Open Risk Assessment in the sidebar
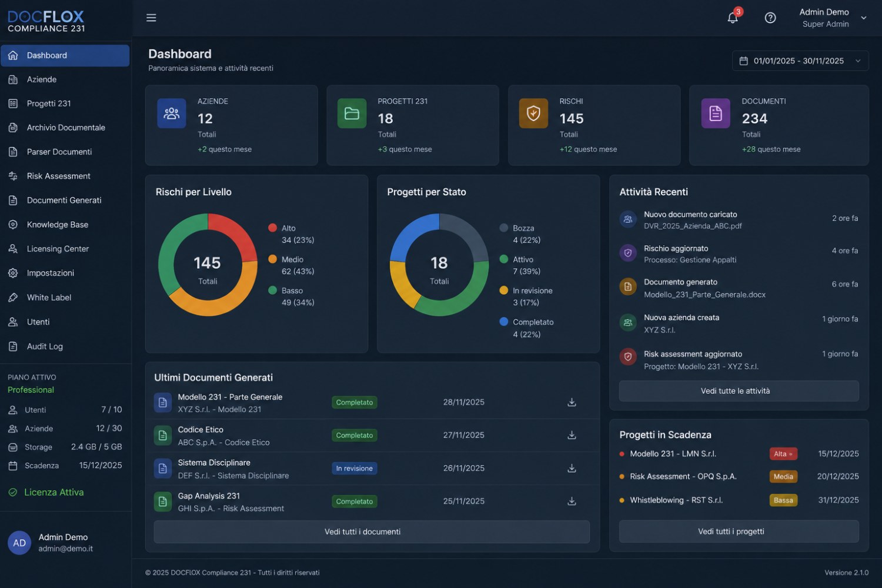 [x=65, y=176]
